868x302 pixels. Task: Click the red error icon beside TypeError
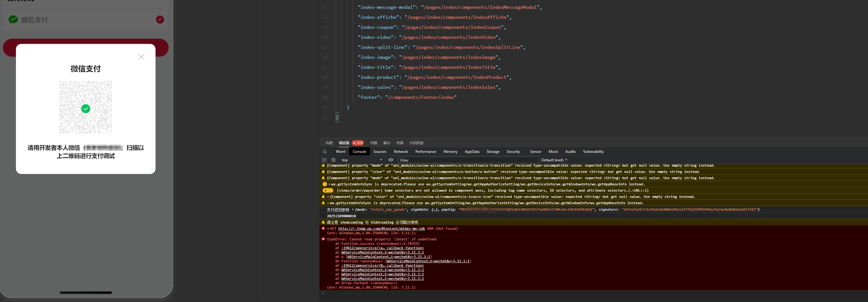[x=323, y=239]
